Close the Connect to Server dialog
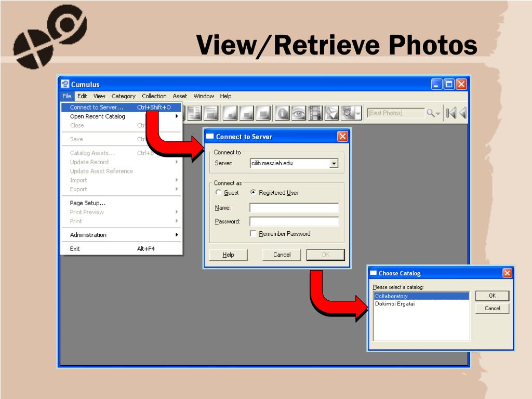Viewport: 532px width, 399px height. pyautogui.click(x=343, y=137)
